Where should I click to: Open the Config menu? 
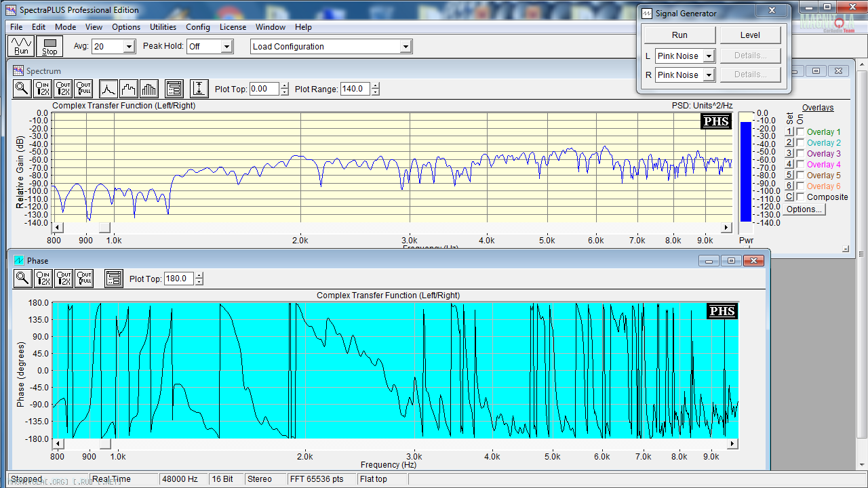198,27
